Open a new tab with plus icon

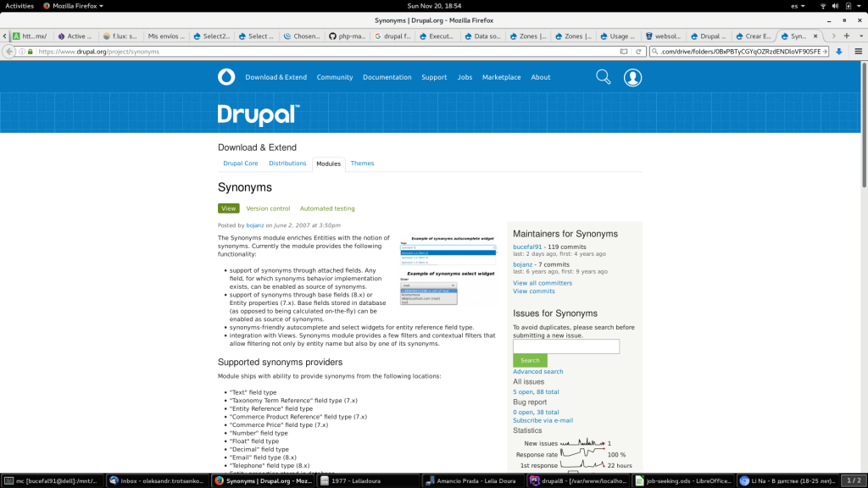pos(847,36)
